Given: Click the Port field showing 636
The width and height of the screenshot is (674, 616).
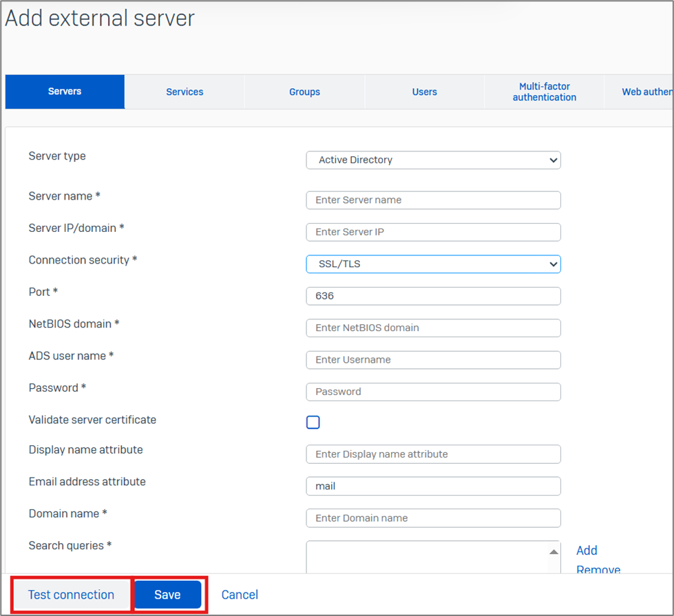Looking at the screenshot, I should [x=433, y=296].
